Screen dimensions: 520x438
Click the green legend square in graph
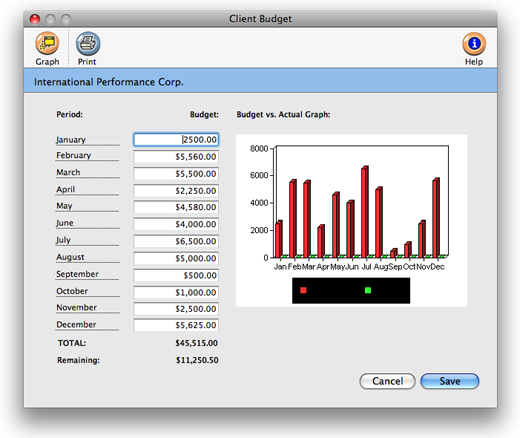[368, 290]
